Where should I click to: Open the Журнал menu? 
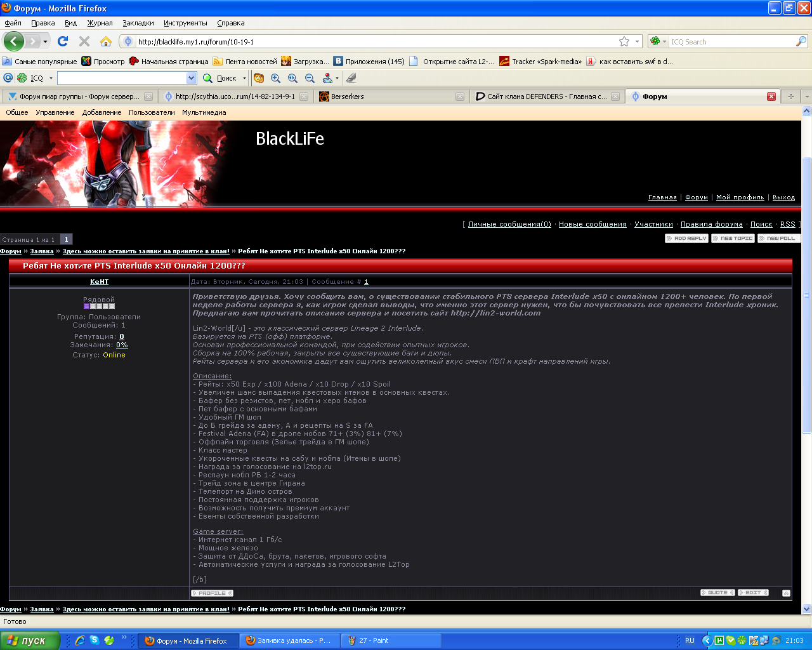[x=100, y=23]
